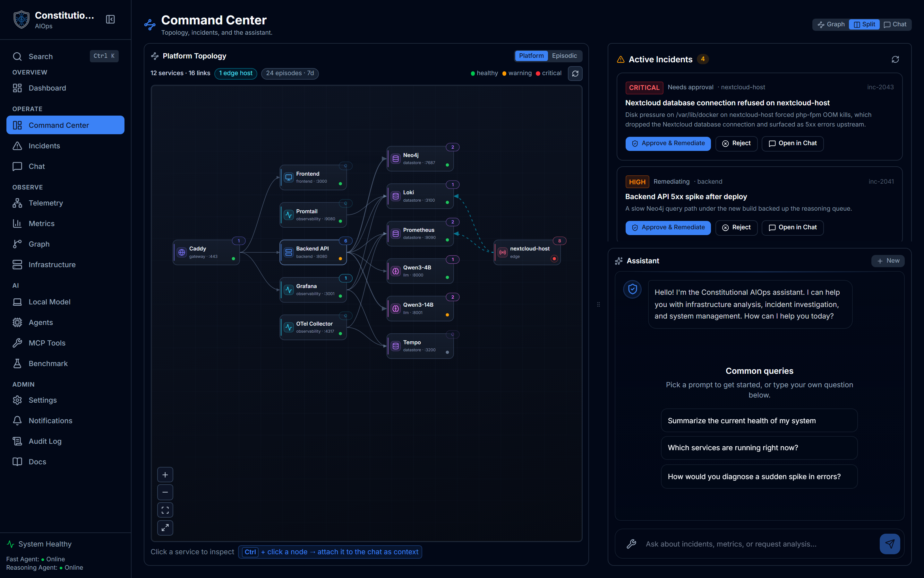Start a New assistant conversation
924x578 pixels.
(x=888, y=261)
